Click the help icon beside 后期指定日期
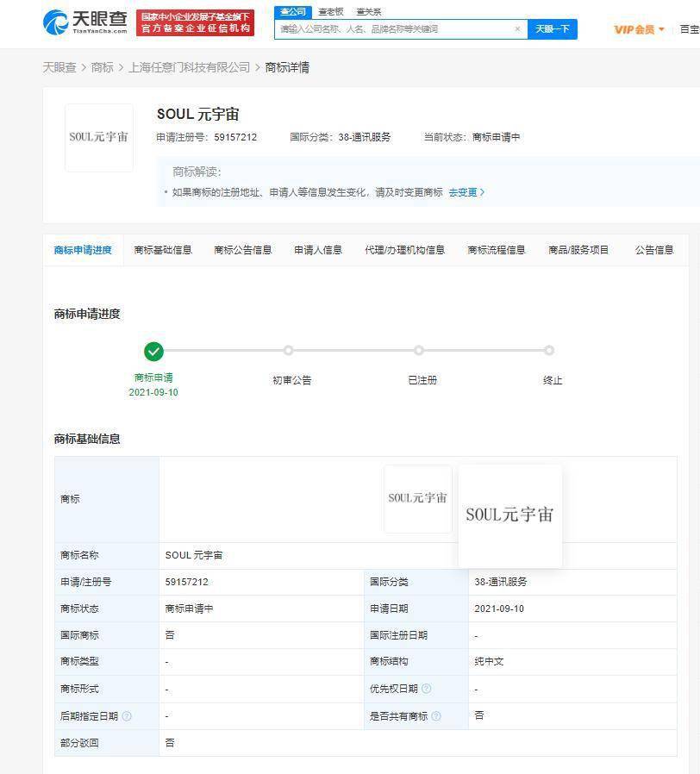This screenshot has height=774, width=700. (127, 716)
